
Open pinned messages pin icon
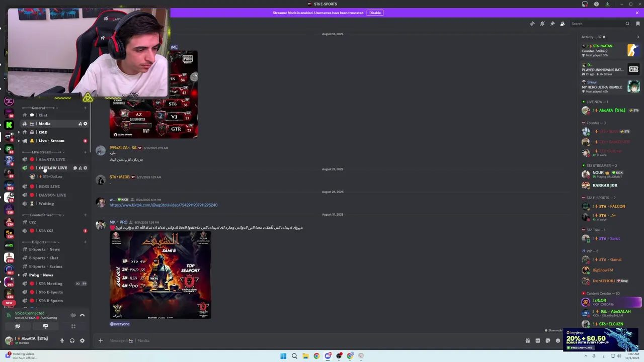[552, 24]
